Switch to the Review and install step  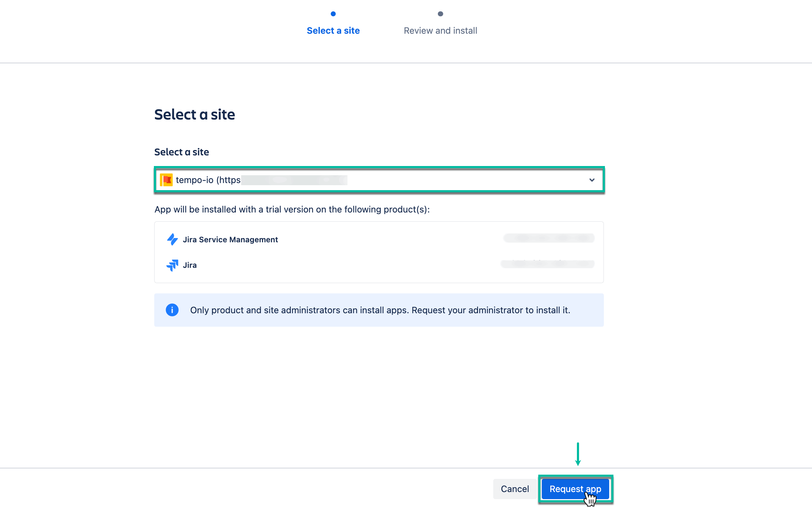440,31
